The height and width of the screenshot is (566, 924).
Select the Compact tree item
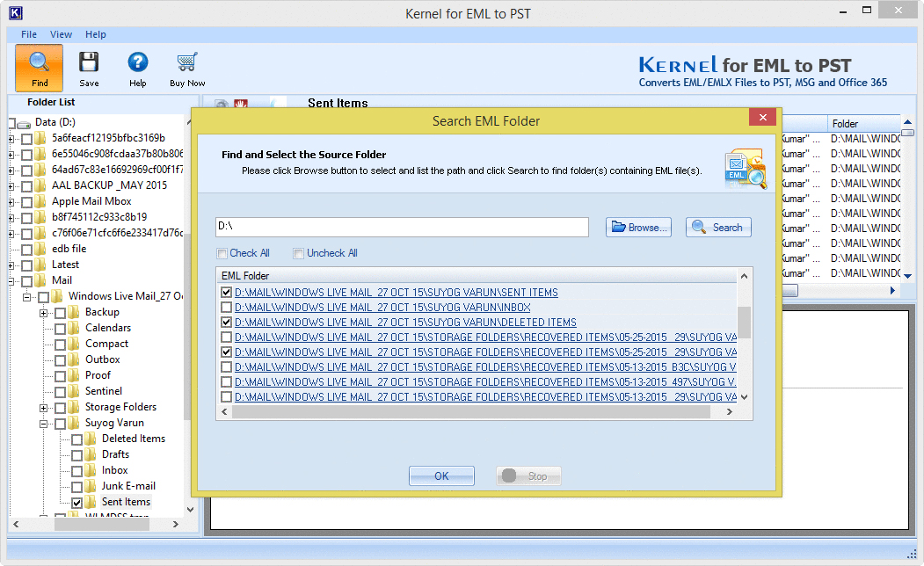(106, 344)
